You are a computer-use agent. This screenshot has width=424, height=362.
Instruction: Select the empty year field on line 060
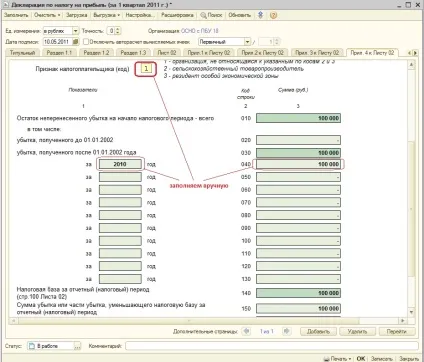click(120, 190)
